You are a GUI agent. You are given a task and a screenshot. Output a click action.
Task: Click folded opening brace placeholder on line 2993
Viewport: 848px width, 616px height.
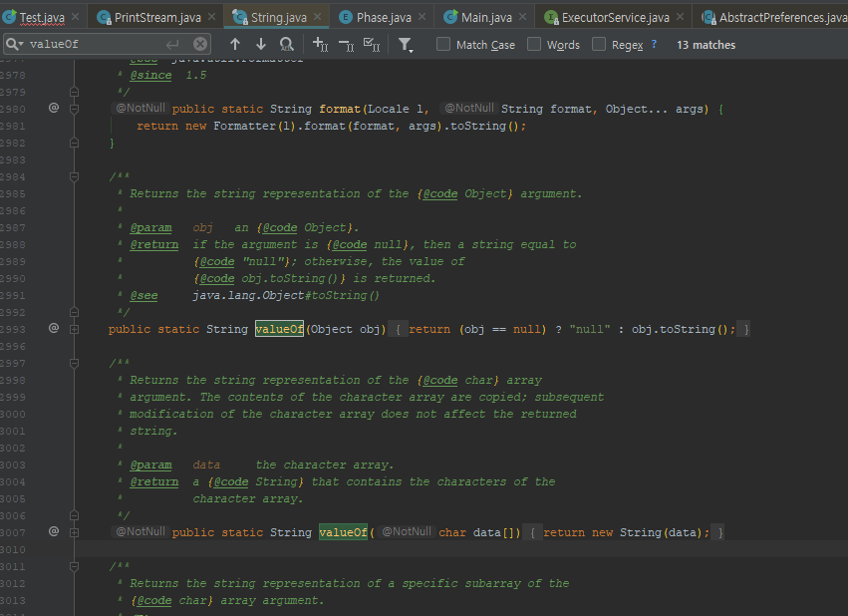pos(398,329)
